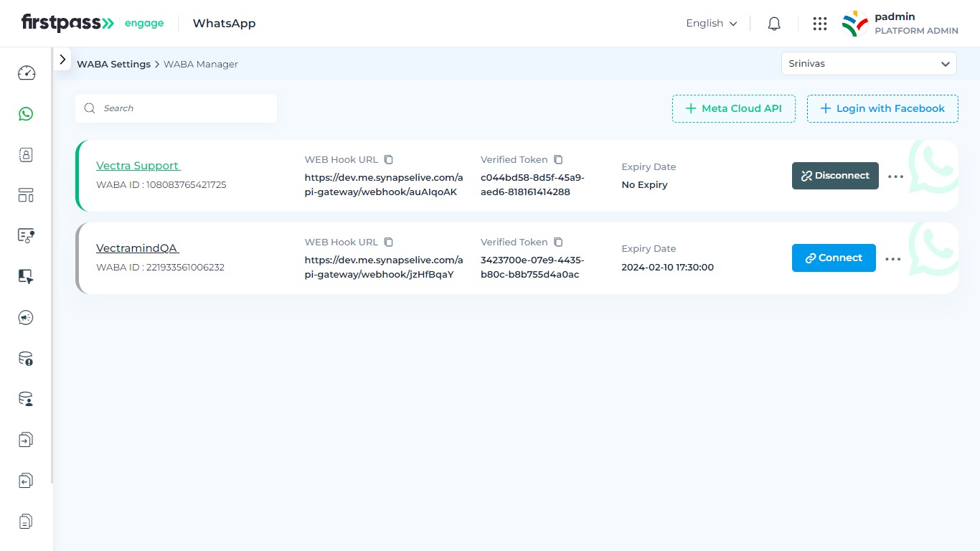Open padmin platform admin profile menu

point(900,24)
